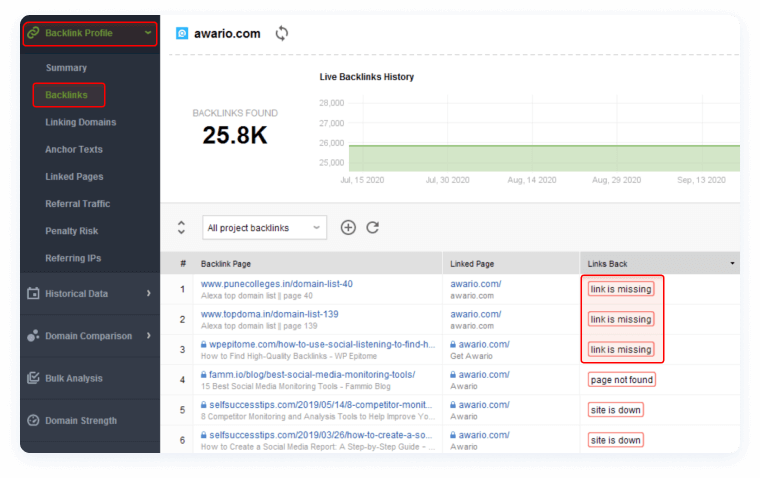Click the awario.com project favicon
The height and width of the screenshot is (478, 760).
click(x=182, y=33)
